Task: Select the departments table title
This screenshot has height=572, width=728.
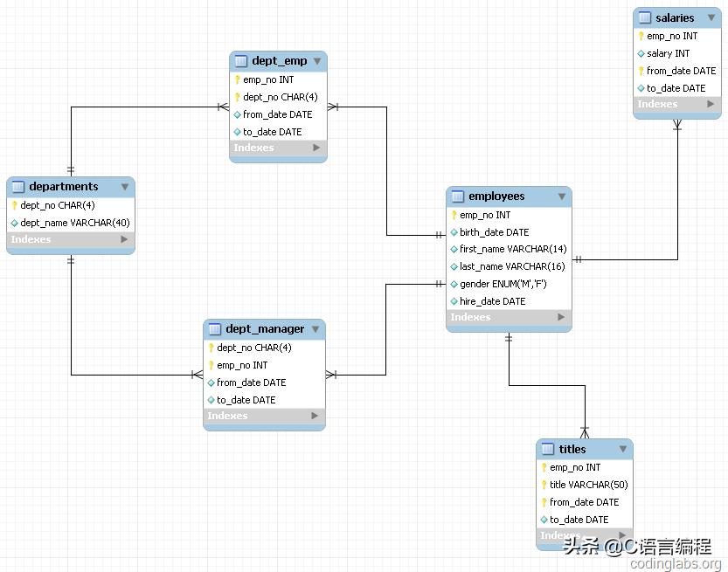Action: [x=64, y=187]
